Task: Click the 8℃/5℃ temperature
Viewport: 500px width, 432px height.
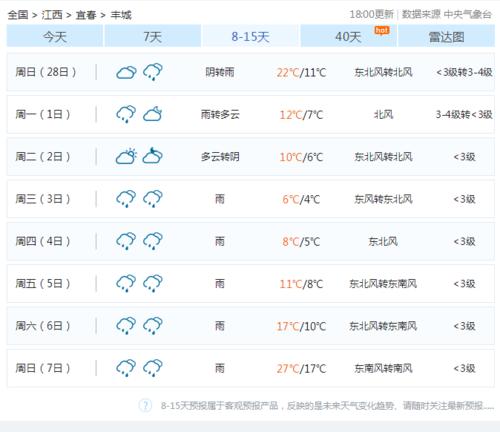Action: 301,241
